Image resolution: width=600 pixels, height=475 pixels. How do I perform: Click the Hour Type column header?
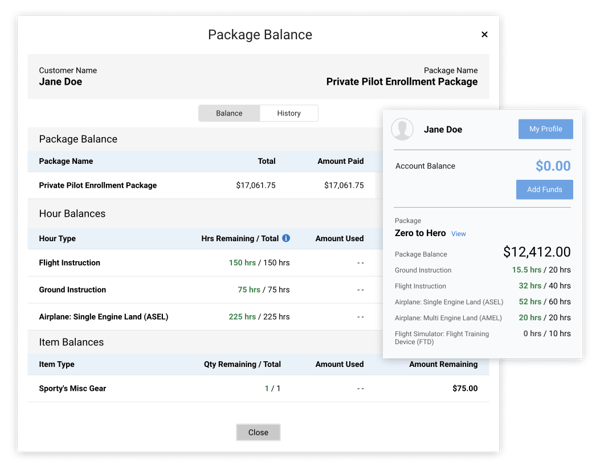pyautogui.click(x=57, y=238)
